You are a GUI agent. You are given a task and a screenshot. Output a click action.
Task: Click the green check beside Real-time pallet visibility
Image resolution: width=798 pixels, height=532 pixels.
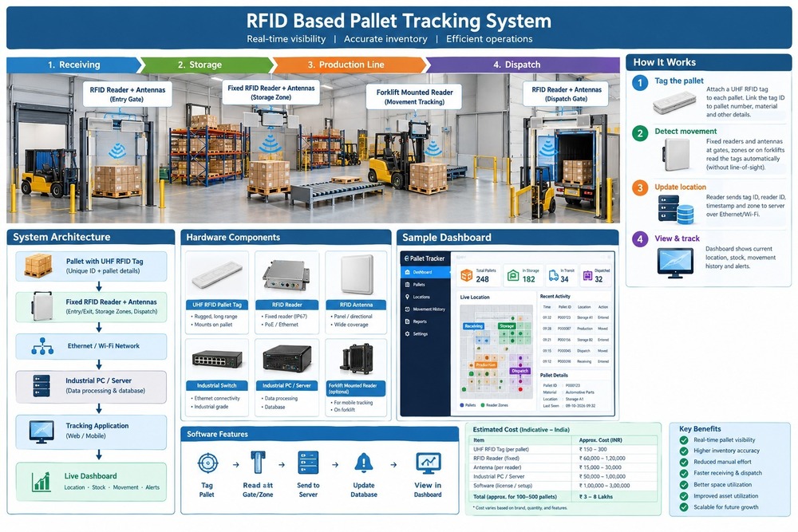(684, 440)
